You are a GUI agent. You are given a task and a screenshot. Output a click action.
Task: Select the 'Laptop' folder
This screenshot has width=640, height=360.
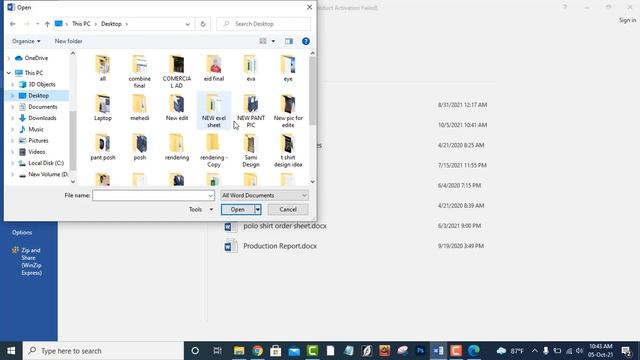tap(102, 108)
